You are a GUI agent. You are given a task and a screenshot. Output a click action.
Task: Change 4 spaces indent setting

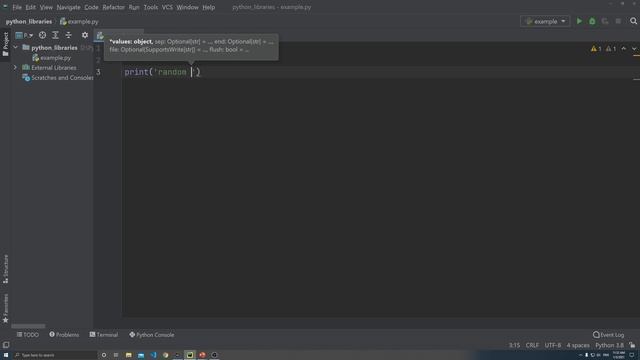click(578, 345)
